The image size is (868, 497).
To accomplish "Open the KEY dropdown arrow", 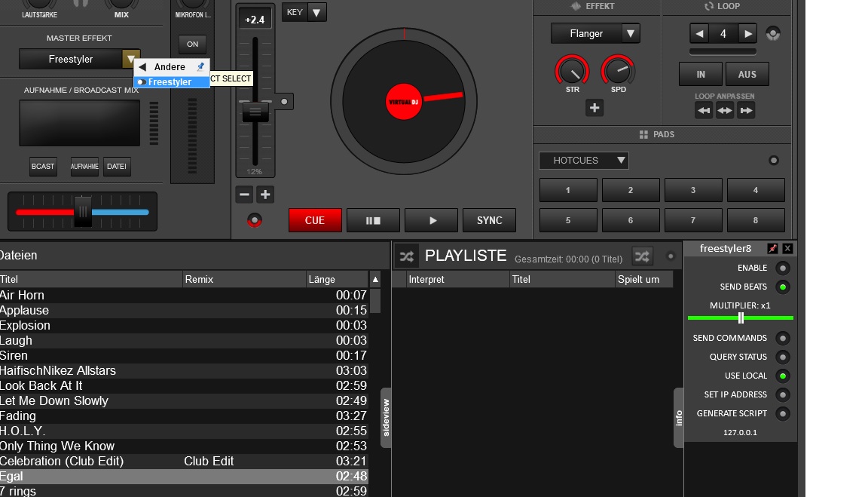I will (x=316, y=12).
